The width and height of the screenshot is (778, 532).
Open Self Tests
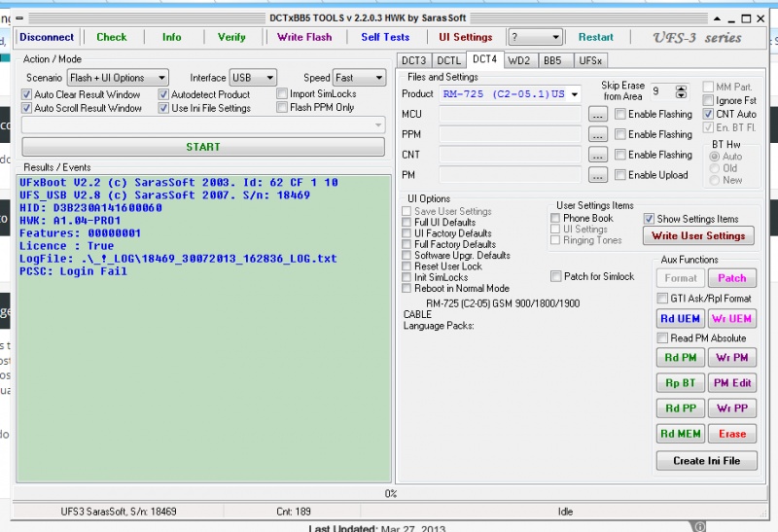385,37
